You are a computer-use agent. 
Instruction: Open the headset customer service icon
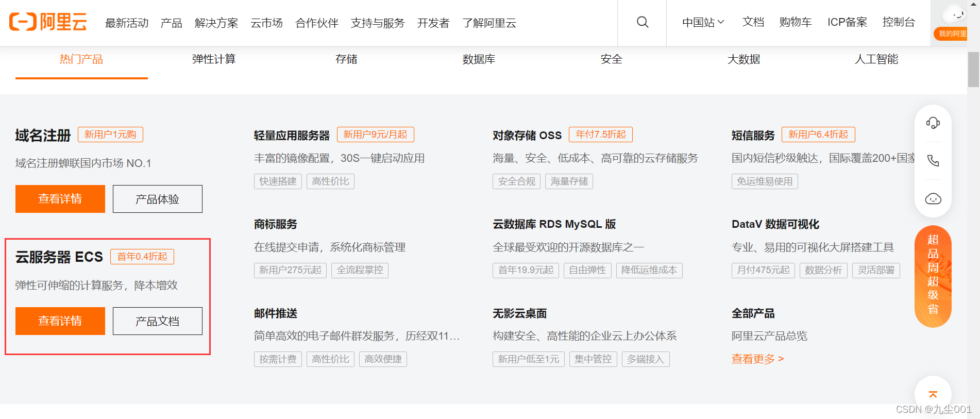(933, 123)
